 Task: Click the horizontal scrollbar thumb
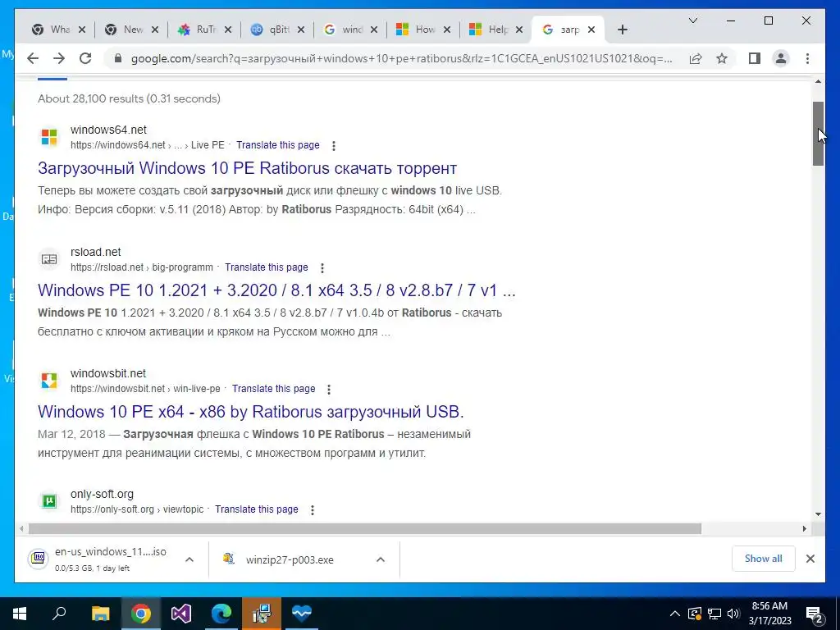(x=365, y=529)
